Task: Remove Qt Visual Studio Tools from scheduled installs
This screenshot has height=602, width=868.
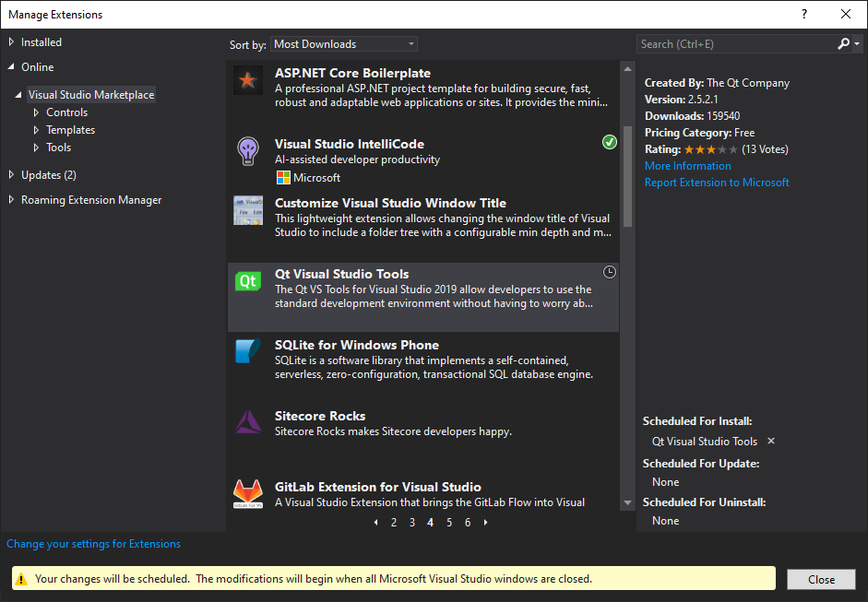Action: click(x=771, y=442)
